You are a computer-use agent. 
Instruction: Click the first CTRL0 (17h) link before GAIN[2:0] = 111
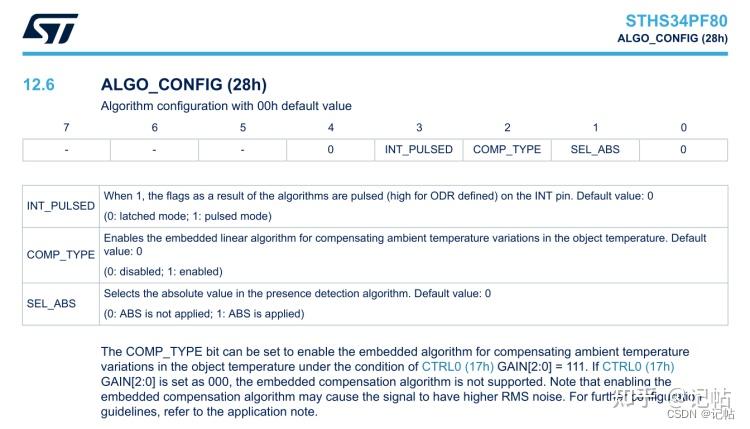tap(457, 367)
